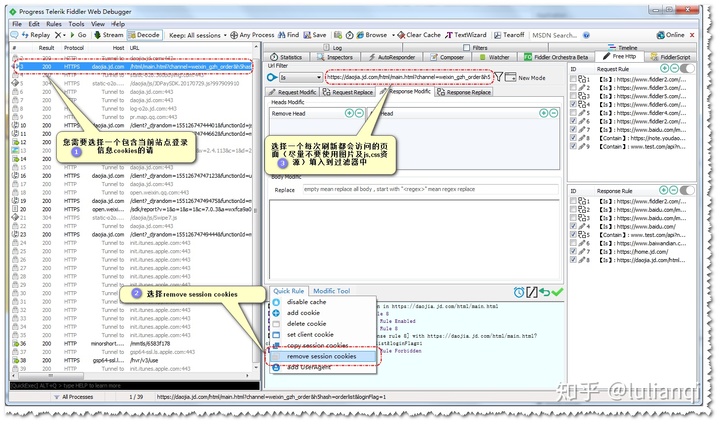Click the add button in Request Rule header

tap(664, 68)
